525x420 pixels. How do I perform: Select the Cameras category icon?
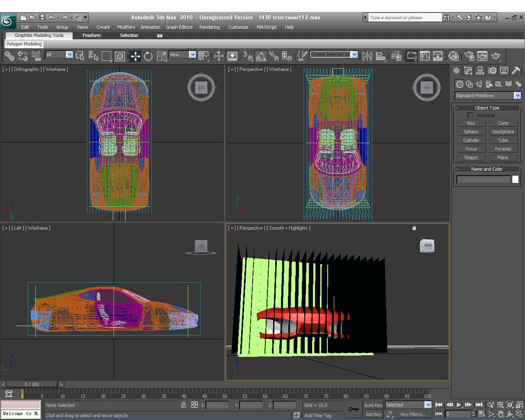coord(489,84)
